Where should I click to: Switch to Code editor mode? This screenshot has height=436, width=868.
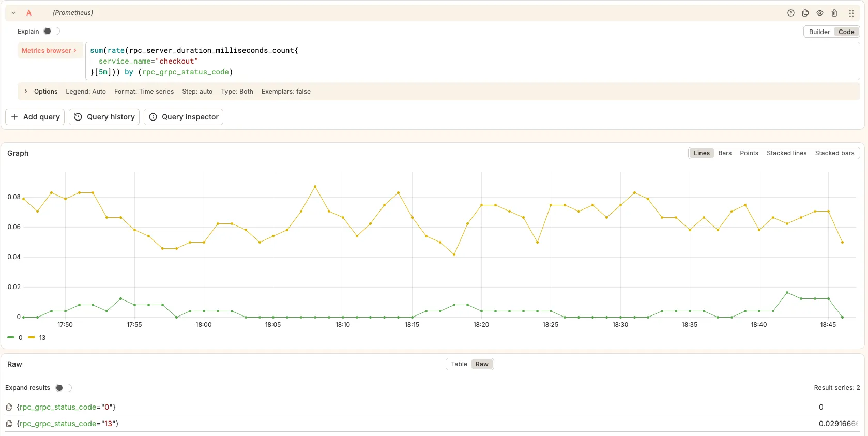tap(846, 32)
